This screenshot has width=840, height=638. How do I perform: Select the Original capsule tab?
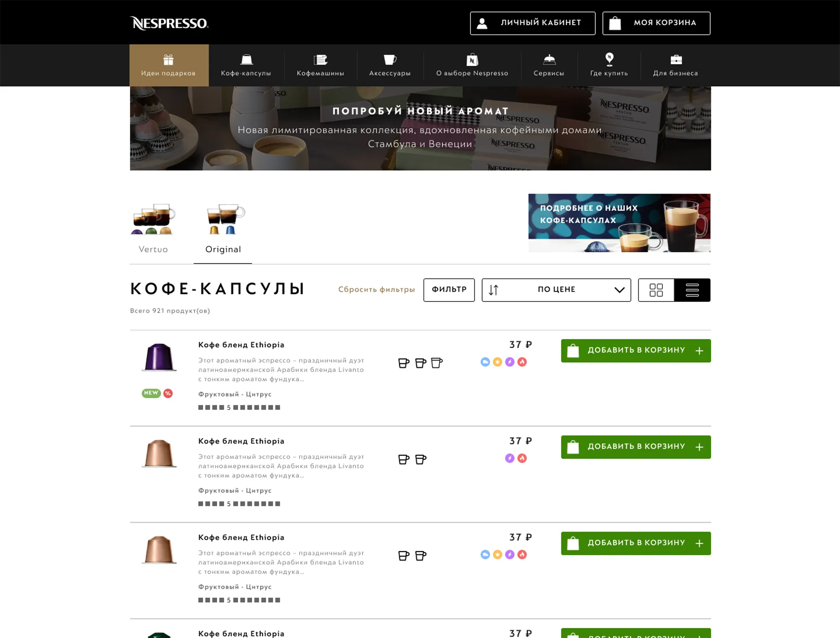[x=223, y=229]
